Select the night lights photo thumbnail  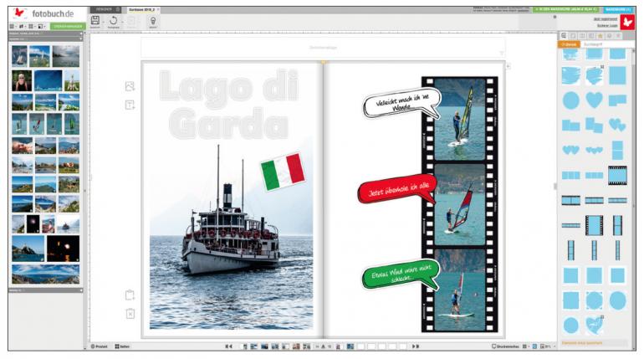(x=64, y=249)
